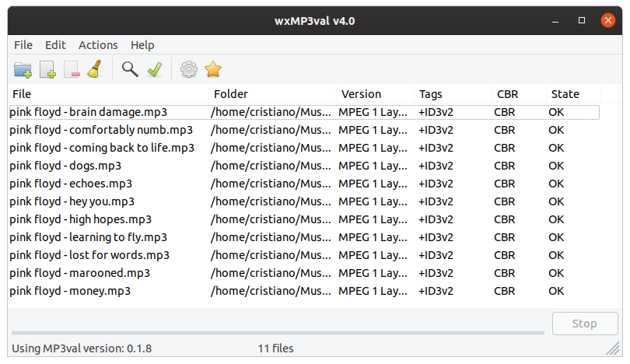Close the wxMP3val window

coord(608,20)
